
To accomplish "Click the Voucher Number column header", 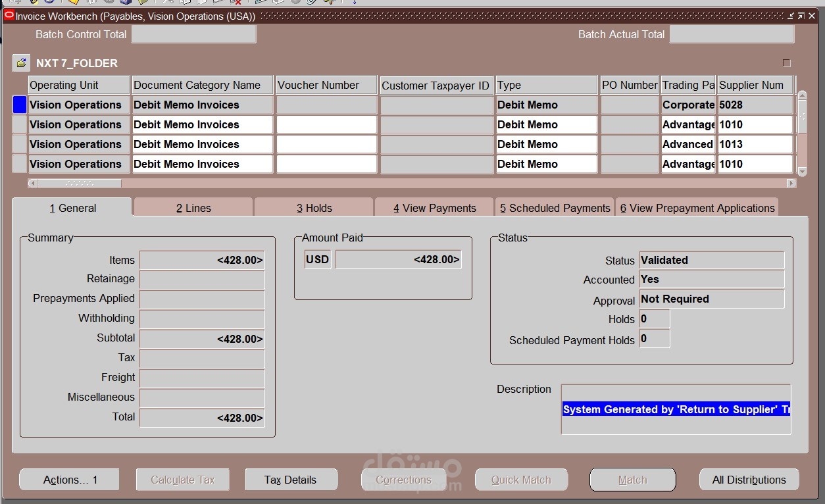I will (326, 85).
